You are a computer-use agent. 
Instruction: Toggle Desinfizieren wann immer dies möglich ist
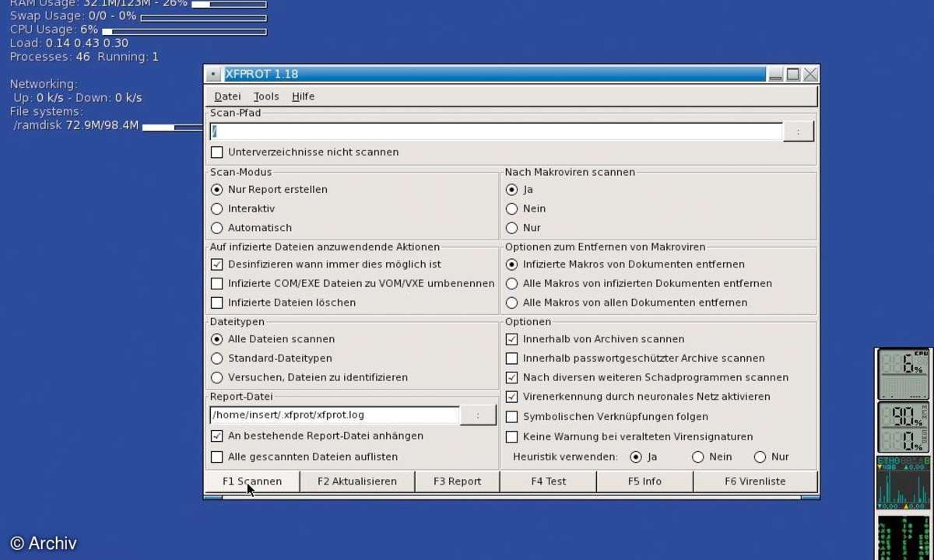click(x=217, y=264)
